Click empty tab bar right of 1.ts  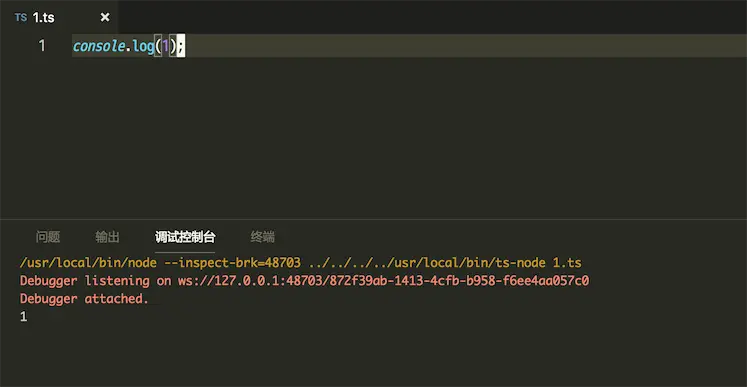click(x=432, y=17)
